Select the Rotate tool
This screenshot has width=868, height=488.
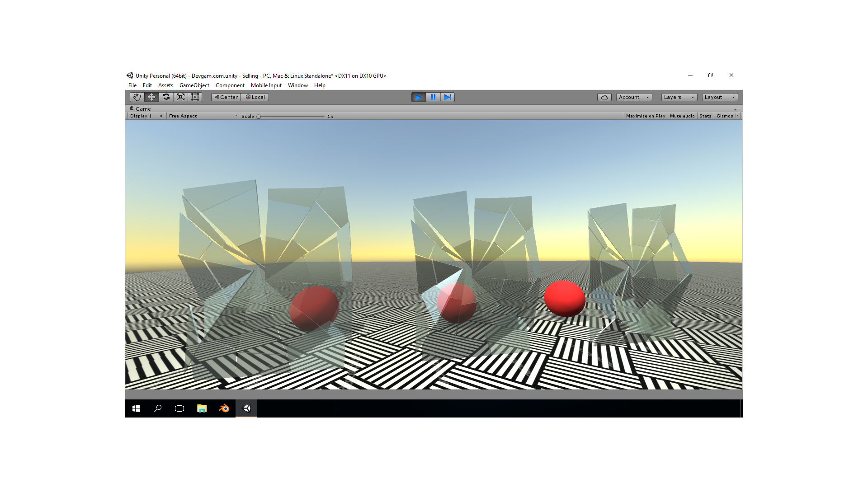pyautogui.click(x=166, y=97)
